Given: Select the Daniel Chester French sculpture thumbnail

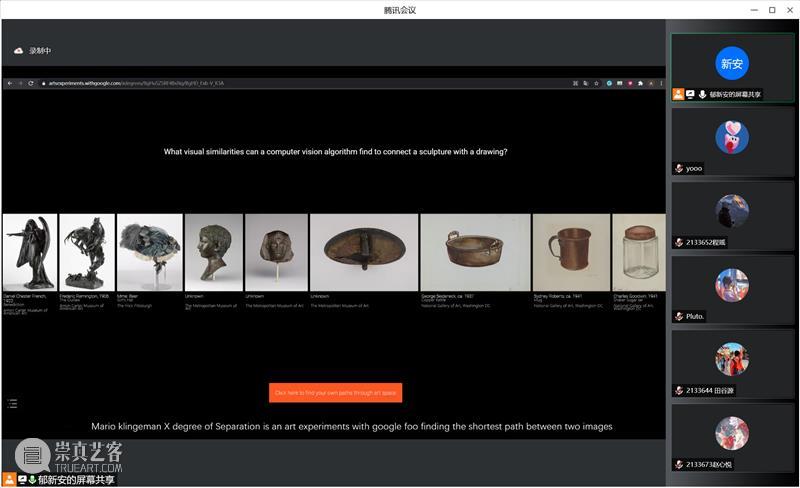Looking at the screenshot, I should click(28, 252).
